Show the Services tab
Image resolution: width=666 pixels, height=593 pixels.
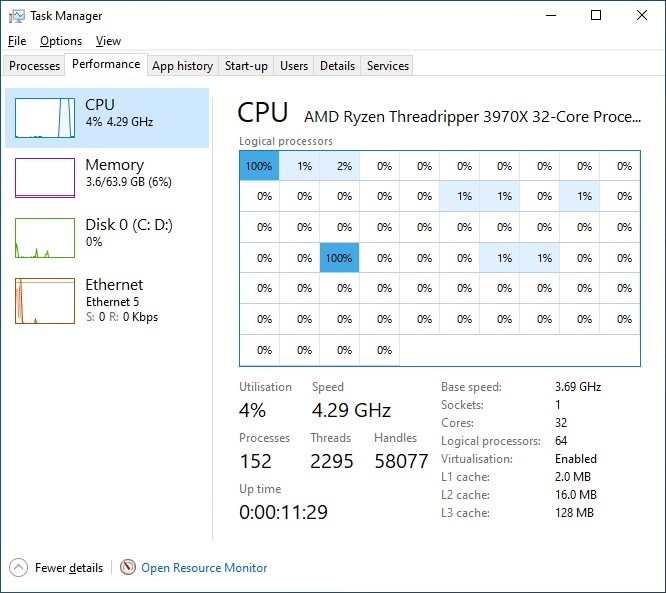tap(388, 66)
